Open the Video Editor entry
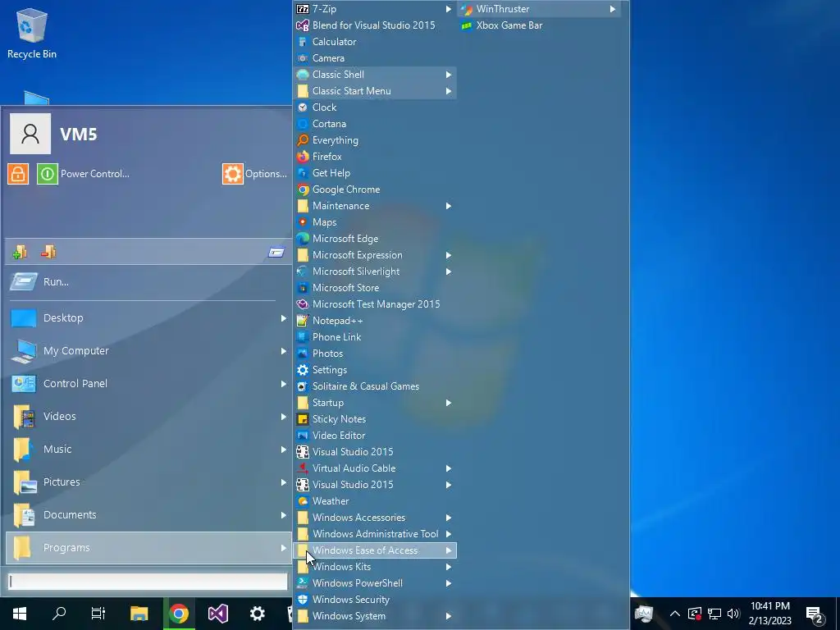Screen dimensions: 840x630 [374, 436]
